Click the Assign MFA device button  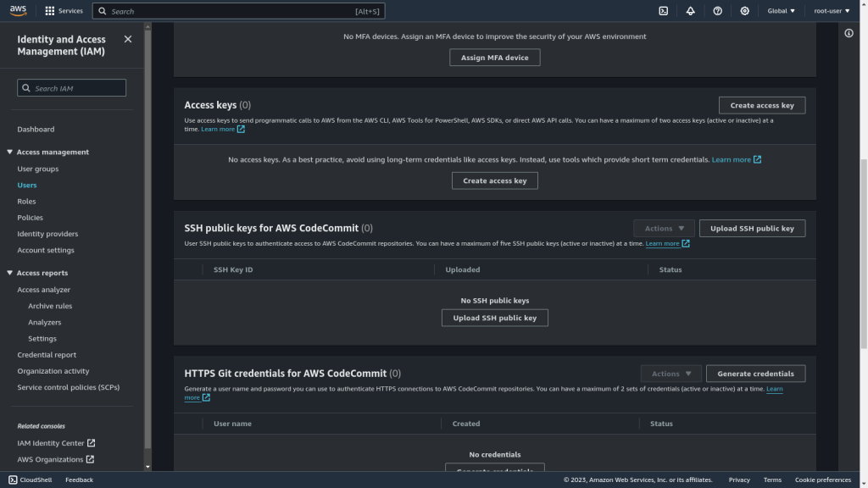(494, 58)
